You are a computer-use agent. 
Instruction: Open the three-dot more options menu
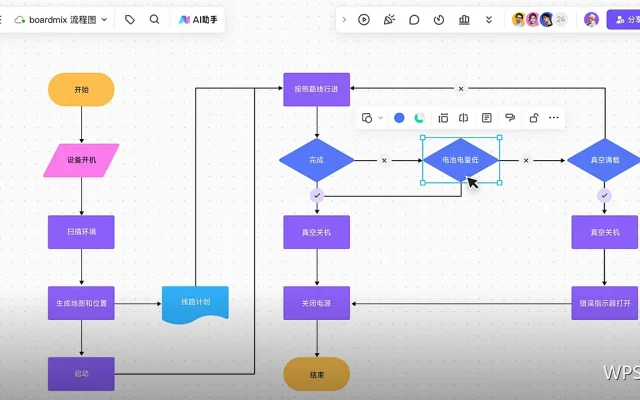[x=553, y=118]
